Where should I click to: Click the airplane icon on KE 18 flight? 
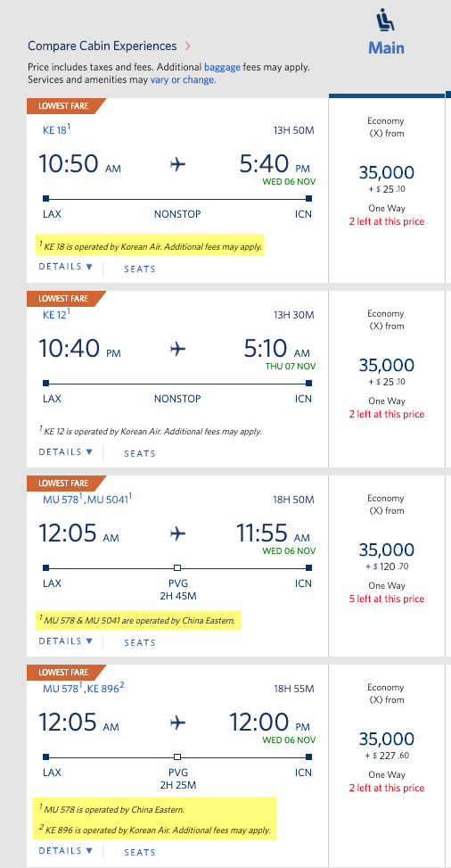(177, 164)
